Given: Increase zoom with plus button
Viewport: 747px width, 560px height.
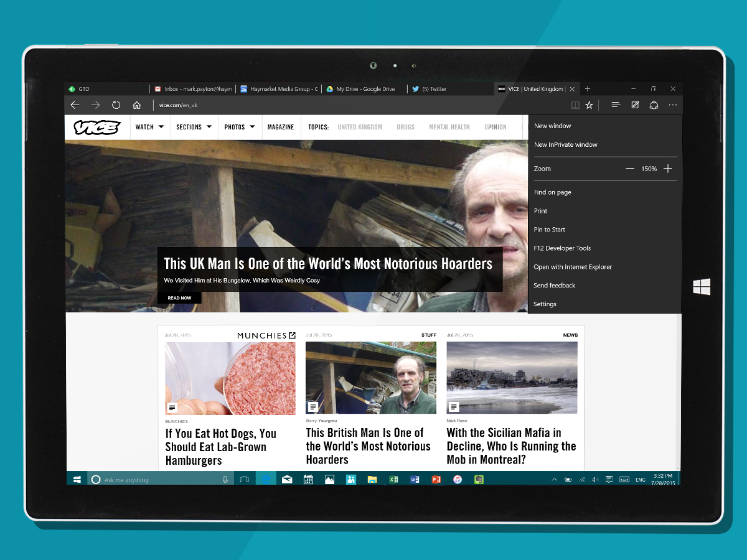Looking at the screenshot, I should tap(668, 169).
